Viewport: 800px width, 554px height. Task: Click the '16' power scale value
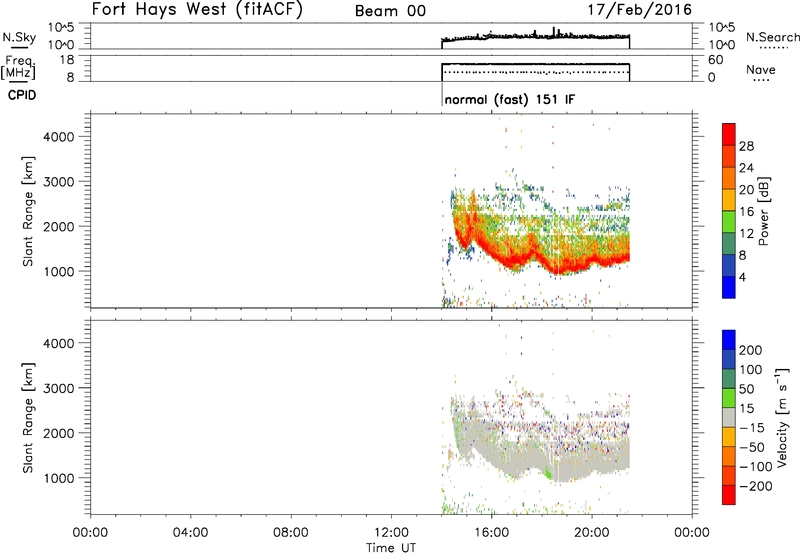[746, 212]
